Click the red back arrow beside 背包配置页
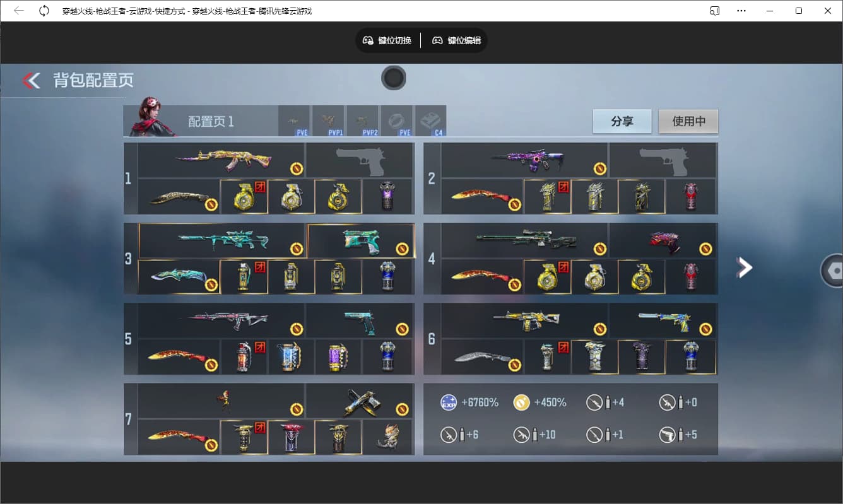843x504 pixels. coord(31,80)
